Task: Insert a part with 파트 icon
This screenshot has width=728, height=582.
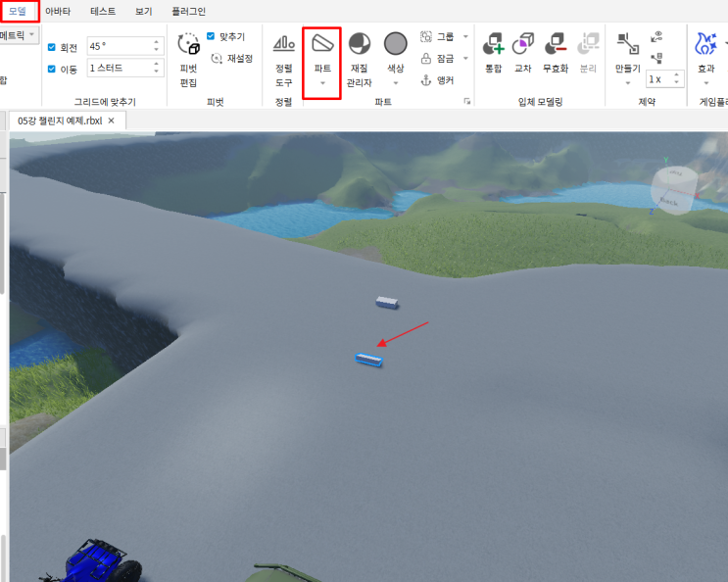Action: 322,44
